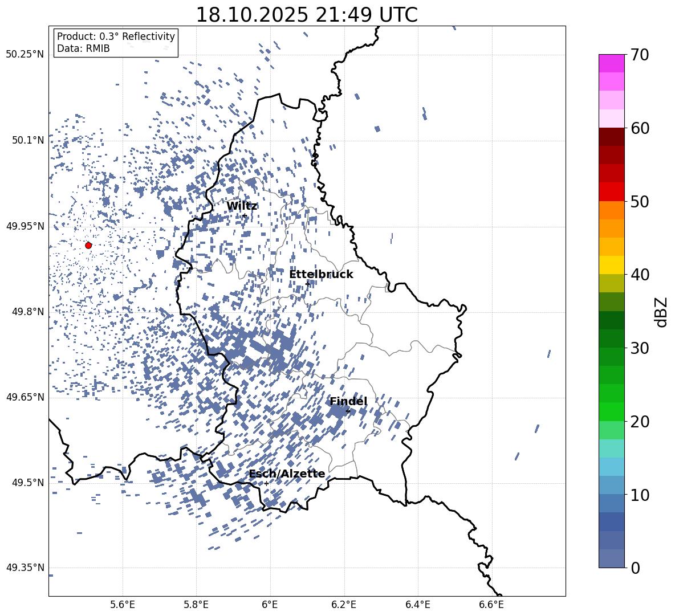The height and width of the screenshot is (616, 675).
Task: Click the plot title with date and time
Action: pyautogui.click(x=307, y=15)
